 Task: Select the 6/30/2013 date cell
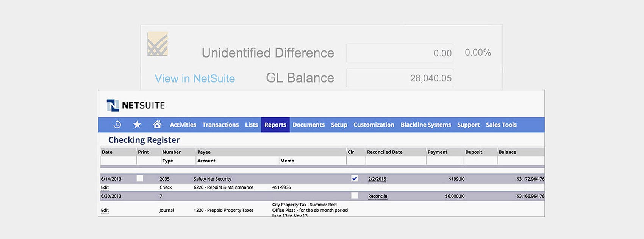(111, 196)
